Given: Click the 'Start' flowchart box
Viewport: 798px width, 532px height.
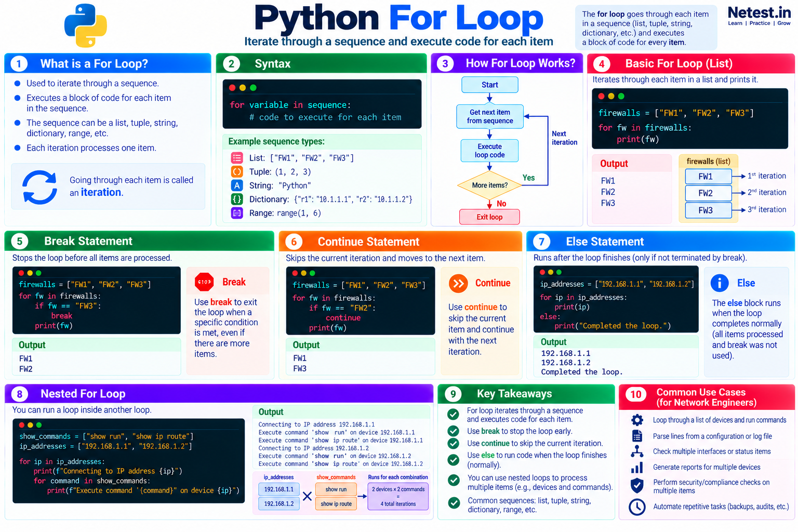Looking at the screenshot, I should point(489,85).
